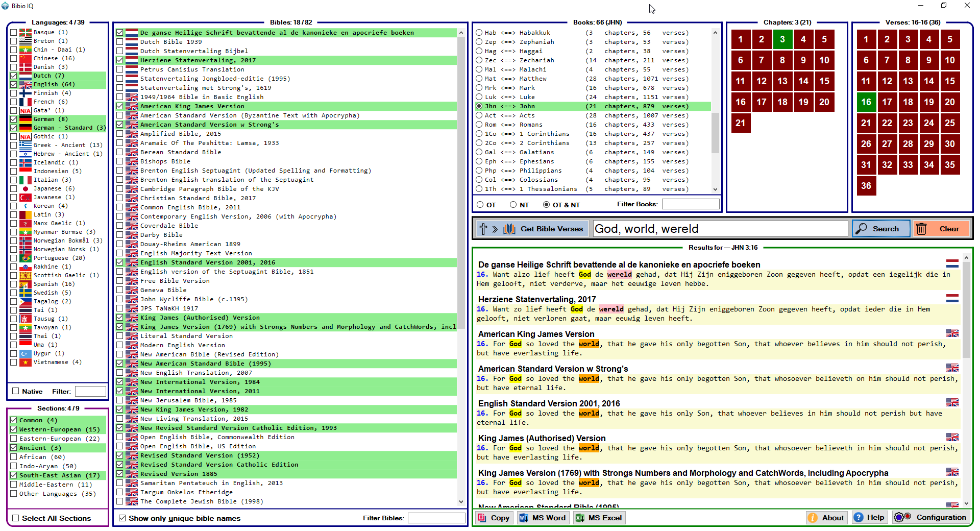Click the Books list scroll-down arrow
980x531 pixels.
[x=715, y=189]
